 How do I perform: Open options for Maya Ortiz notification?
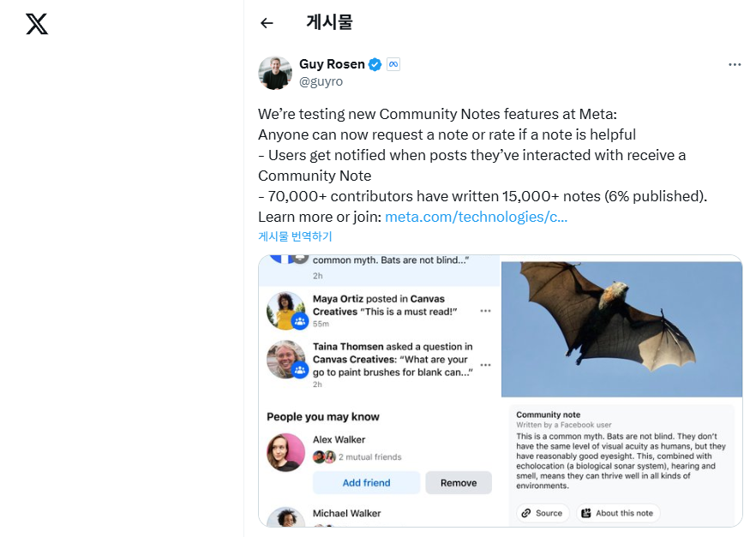pos(485,311)
